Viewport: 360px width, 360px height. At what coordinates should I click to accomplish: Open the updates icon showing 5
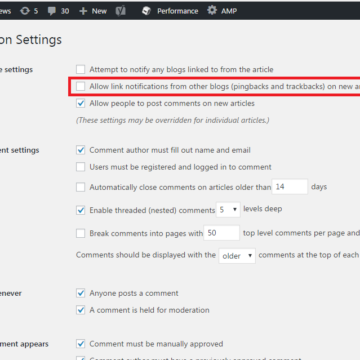pyautogui.click(x=25, y=11)
